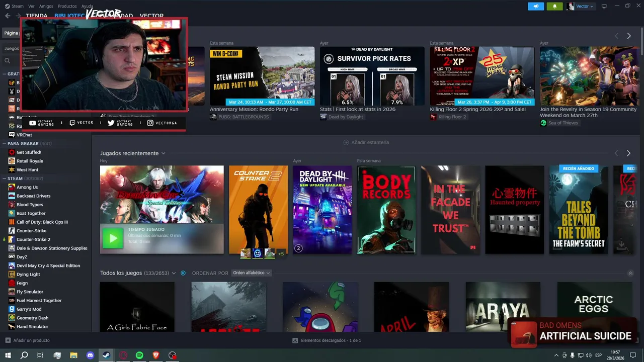The image size is (644, 362).
Task: Click the library search magnifier icon
Action: pos(8,60)
